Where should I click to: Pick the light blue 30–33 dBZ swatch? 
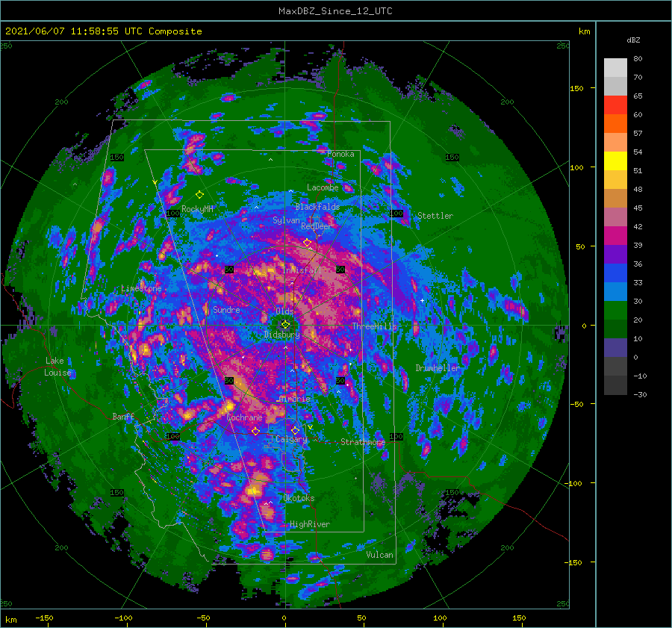[x=615, y=292]
